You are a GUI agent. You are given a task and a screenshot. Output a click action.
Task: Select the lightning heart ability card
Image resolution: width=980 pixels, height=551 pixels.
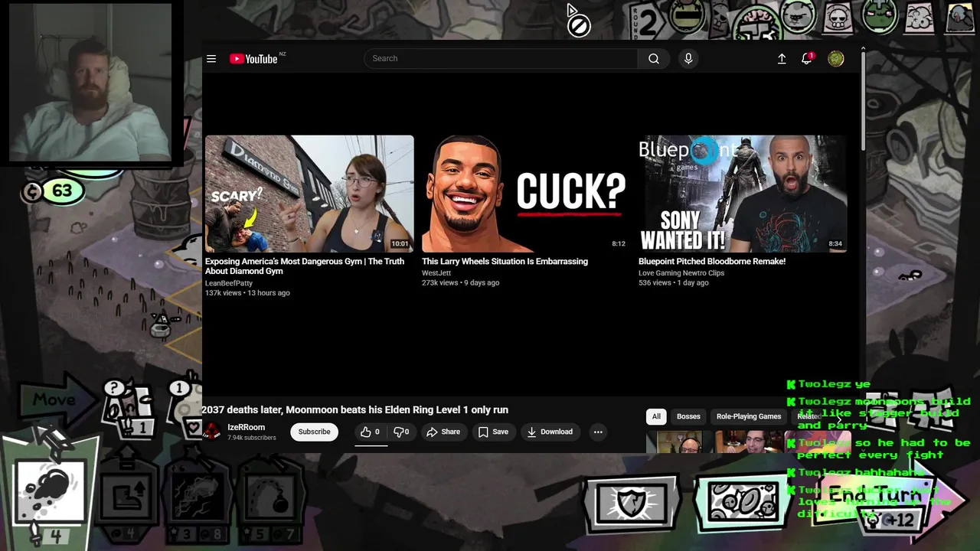[x=198, y=498]
